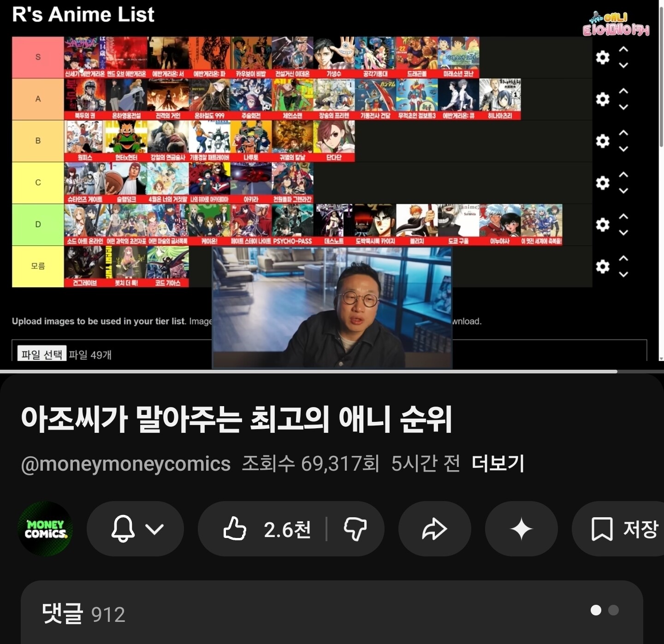Open settings gear for A tier row

pyautogui.click(x=603, y=99)
